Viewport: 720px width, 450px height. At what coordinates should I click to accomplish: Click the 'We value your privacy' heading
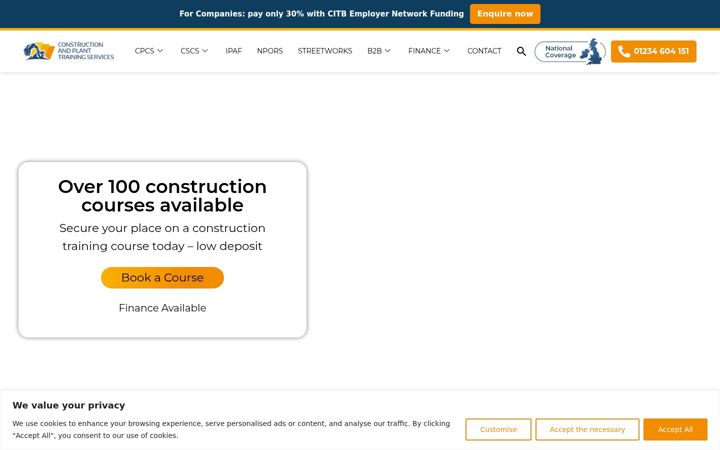point(69,405)
